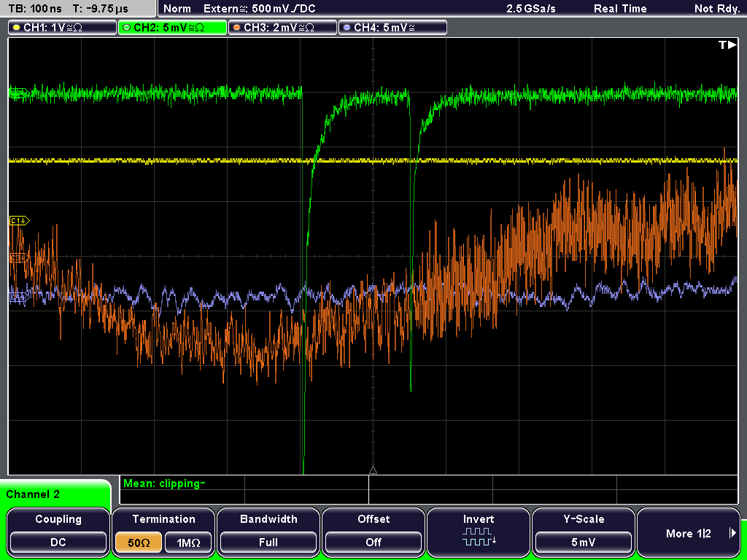Viewport: 747px width, 560px height.
Task: Set termination to 50Ω
Action: (x=139, y=542)
